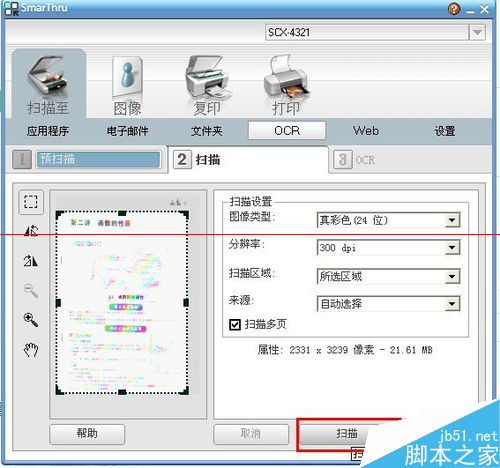Click the help question mark icon
Screen dimensions: 500x468
click(x=454, y=8)
